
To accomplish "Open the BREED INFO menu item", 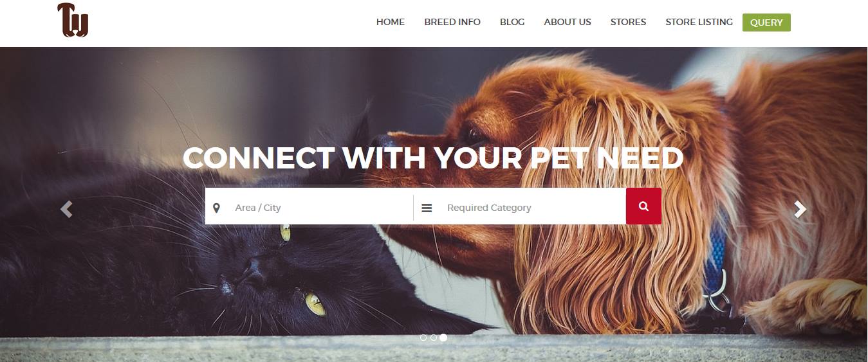I will click(452, 22).
